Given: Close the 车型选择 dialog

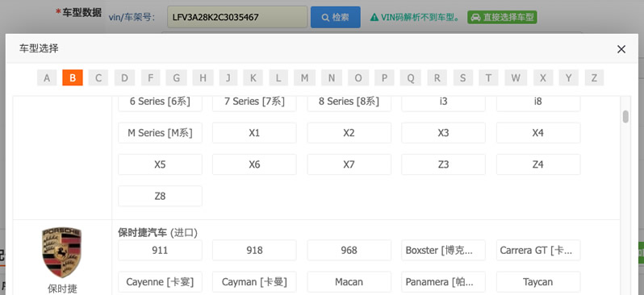Looking at the screenshot, I should pos(621,49).
